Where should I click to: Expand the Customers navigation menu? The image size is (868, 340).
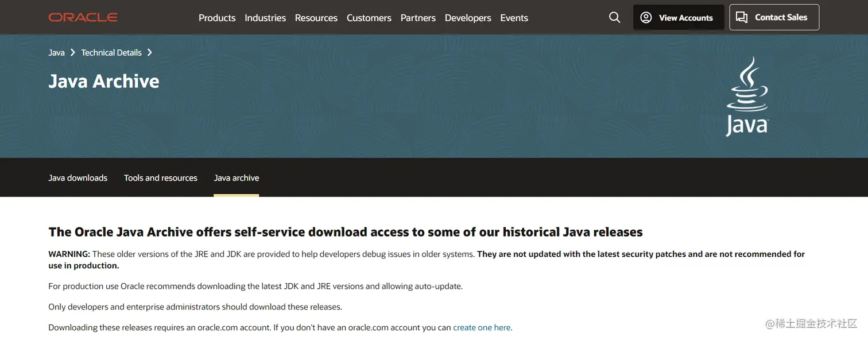pos(369,18)
